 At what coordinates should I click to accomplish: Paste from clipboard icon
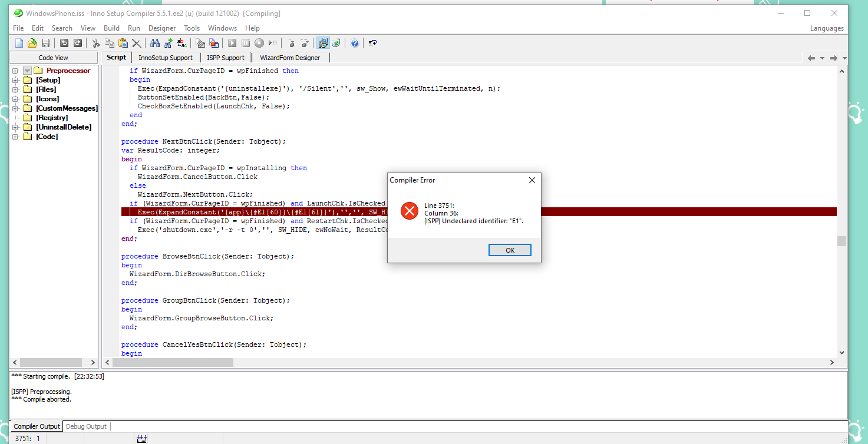(123, 43)
